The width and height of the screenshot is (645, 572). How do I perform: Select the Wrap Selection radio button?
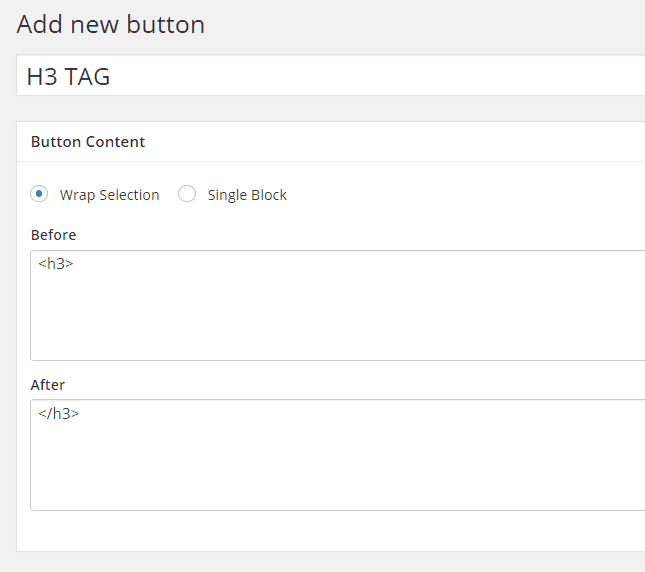[x=39, y=194]
